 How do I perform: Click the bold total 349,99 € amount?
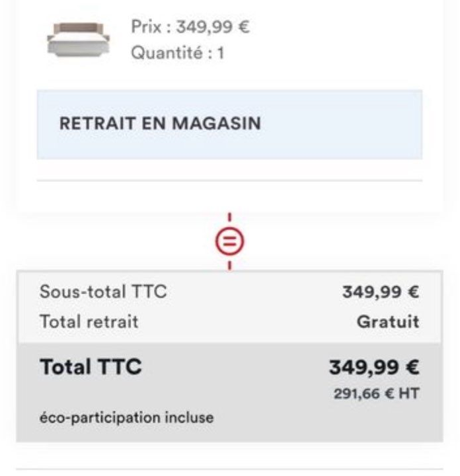tap(374, 367)
